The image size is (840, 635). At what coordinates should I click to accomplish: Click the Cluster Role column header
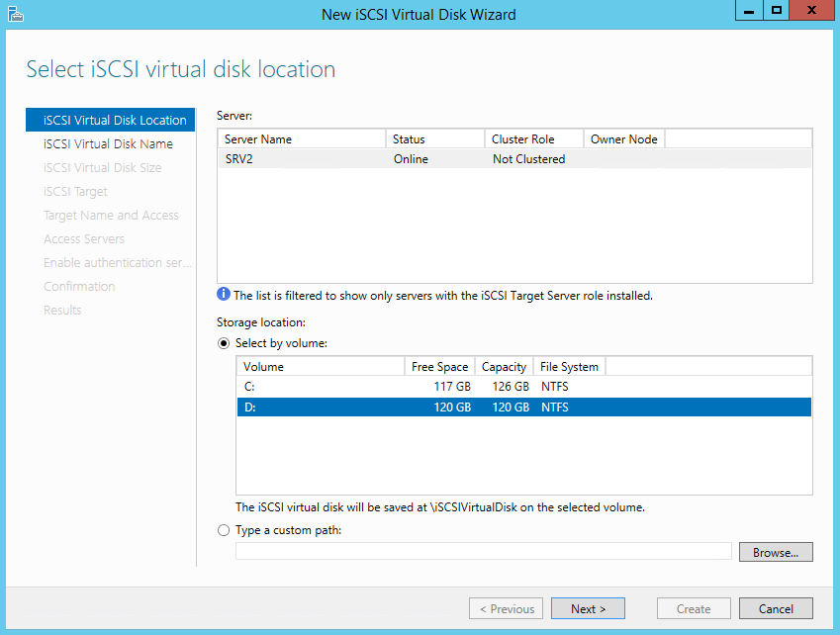coord(533,139)
